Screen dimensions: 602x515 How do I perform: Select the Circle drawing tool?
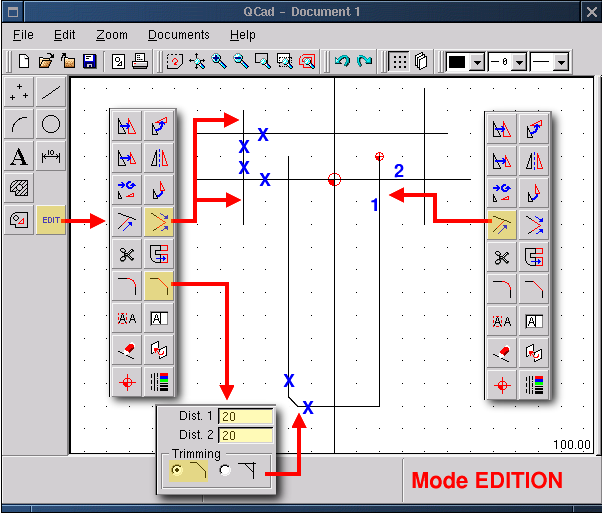pos(51,124)
